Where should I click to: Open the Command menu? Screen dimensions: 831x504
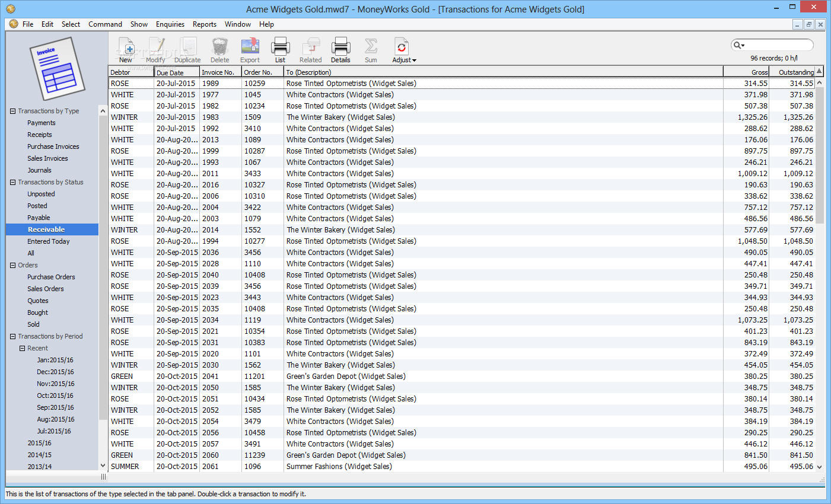coord(105,24)
